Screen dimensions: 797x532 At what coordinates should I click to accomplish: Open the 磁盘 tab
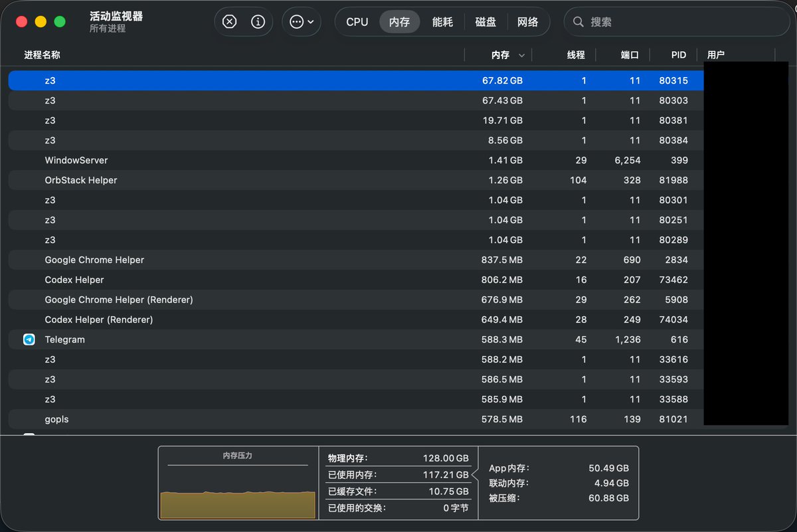486,22
